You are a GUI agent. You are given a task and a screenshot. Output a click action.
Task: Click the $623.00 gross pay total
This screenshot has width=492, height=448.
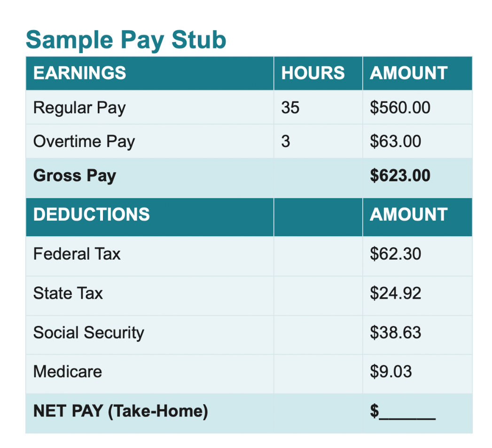tap(400, 176)
